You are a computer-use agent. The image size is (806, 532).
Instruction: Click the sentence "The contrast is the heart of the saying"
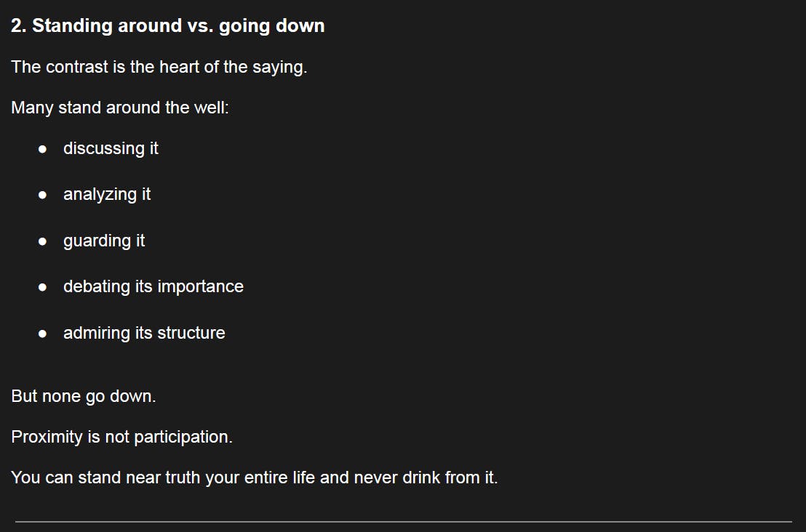click(x=159, y=68)
